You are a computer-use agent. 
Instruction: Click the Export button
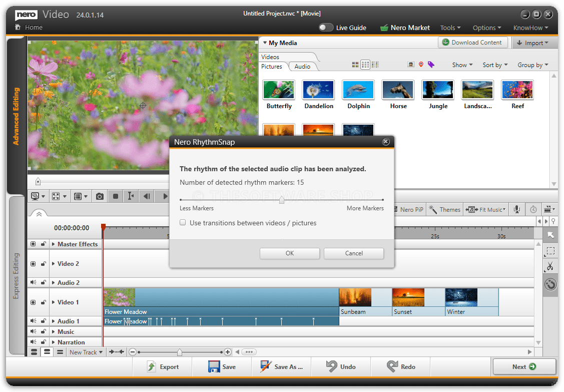coord(163,367)
